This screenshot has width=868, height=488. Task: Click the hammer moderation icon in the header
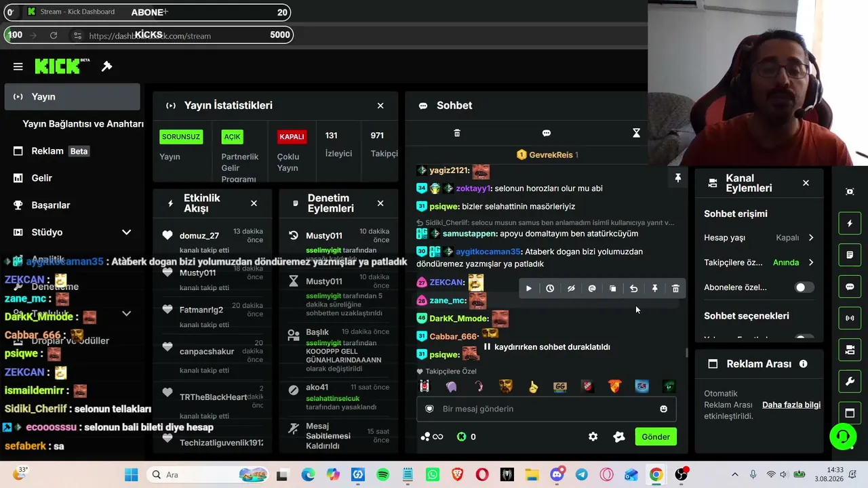(106, 66)
